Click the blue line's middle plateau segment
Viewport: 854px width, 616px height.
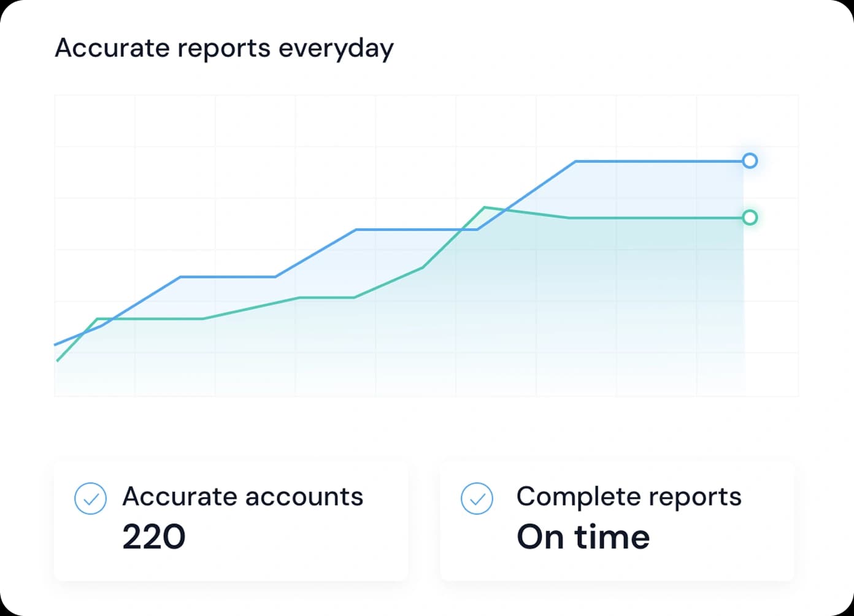(416, 229)
